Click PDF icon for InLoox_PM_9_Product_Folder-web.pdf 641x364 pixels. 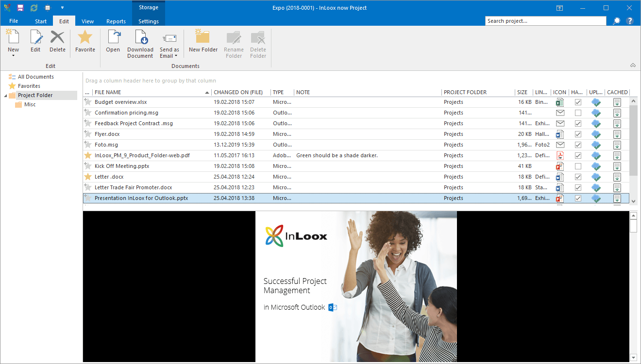560,155
